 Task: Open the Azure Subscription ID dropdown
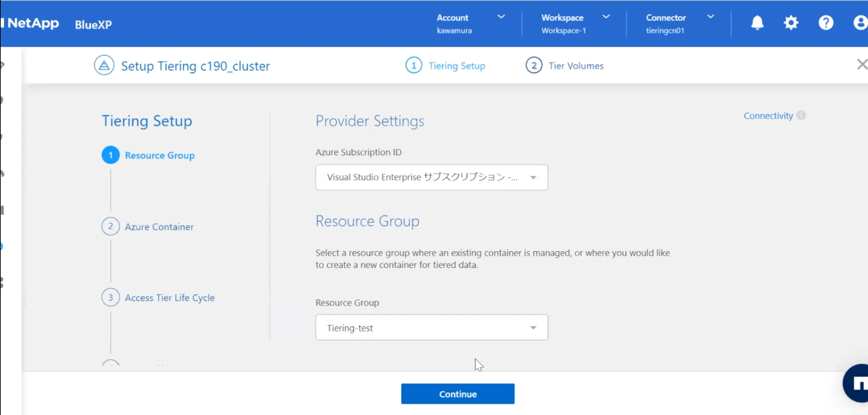(431, 178)
